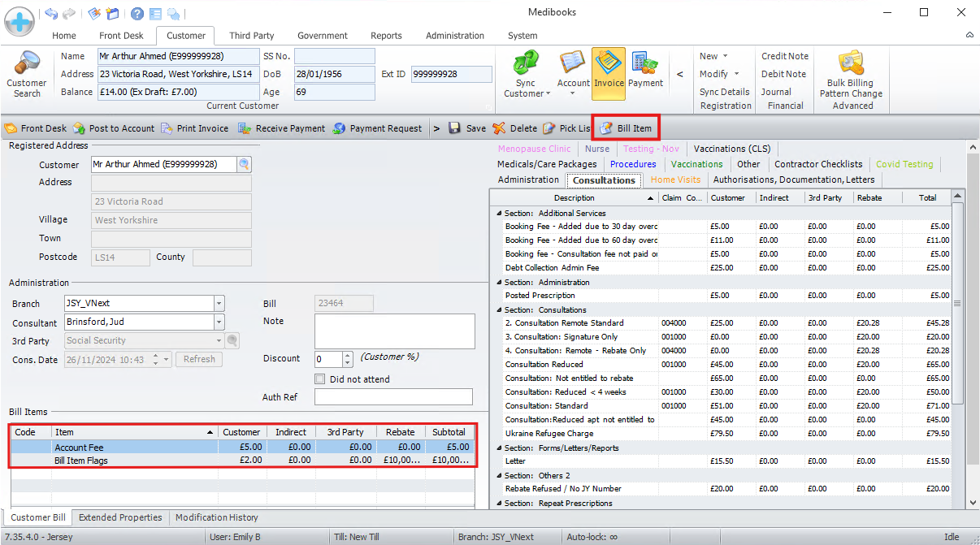
Task: Expand the Consultant dropdown list
Action: (219, 322)
